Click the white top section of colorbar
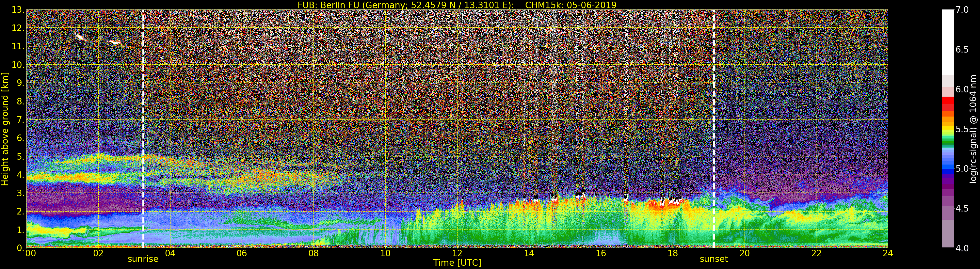Screen dimensions: 980x269 (948, 42)
